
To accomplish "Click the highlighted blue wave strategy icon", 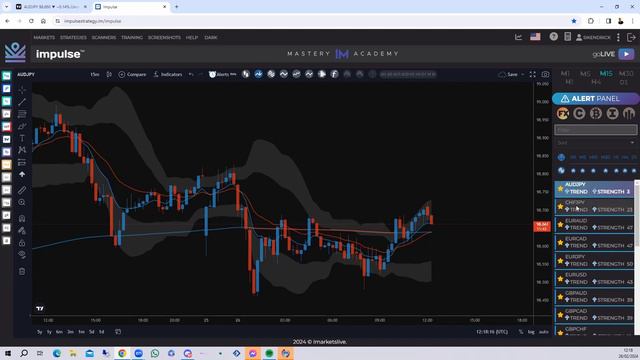I will [x=258, y=74].
